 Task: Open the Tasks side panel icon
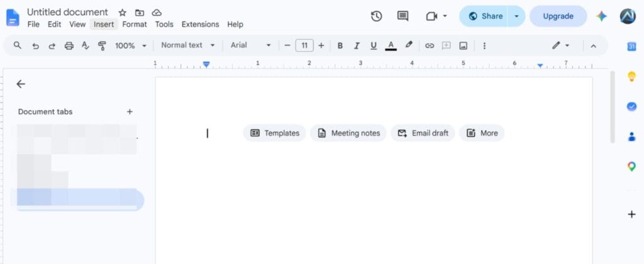631,106
